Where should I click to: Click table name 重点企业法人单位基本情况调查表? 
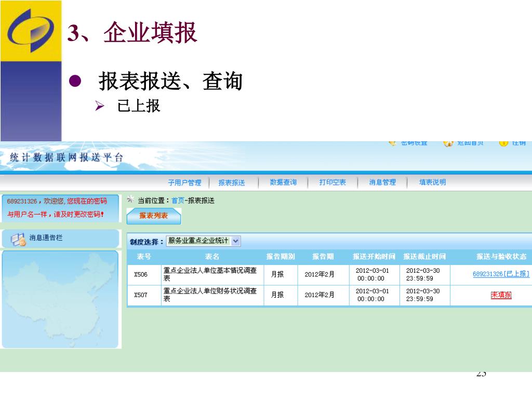point(210,274)
